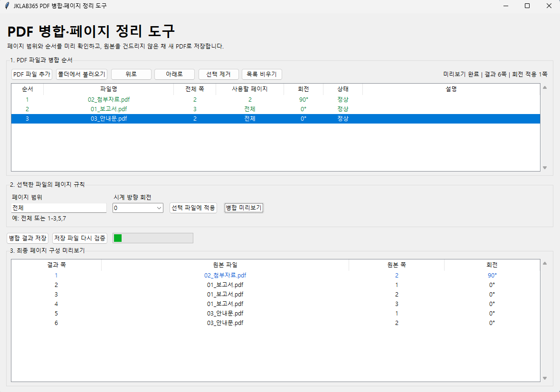Close the JKLAB365 PDF tool window
This screenshot has width=560, height=392.
[549, 6]
